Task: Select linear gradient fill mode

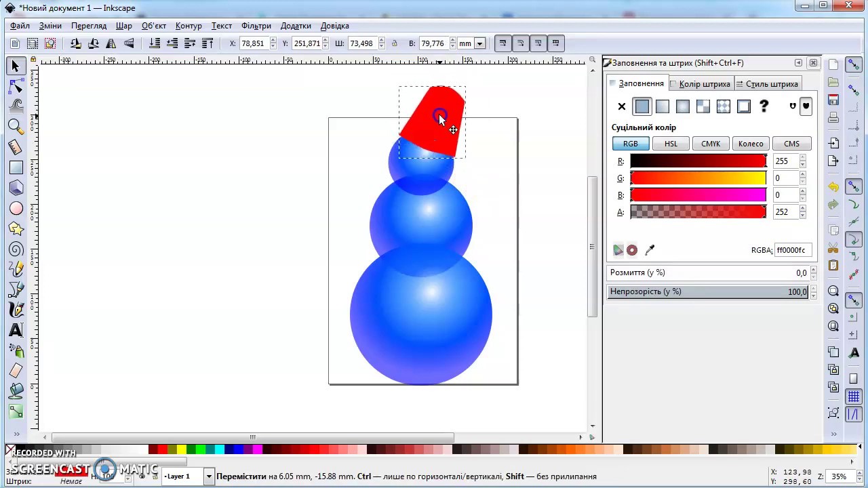Action: (663, 106)
